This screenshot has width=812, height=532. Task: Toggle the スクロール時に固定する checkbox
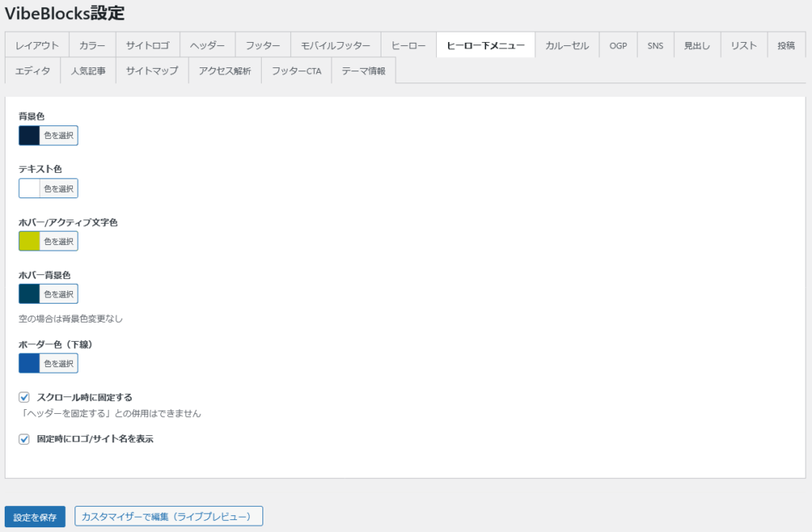click(25, 397)
